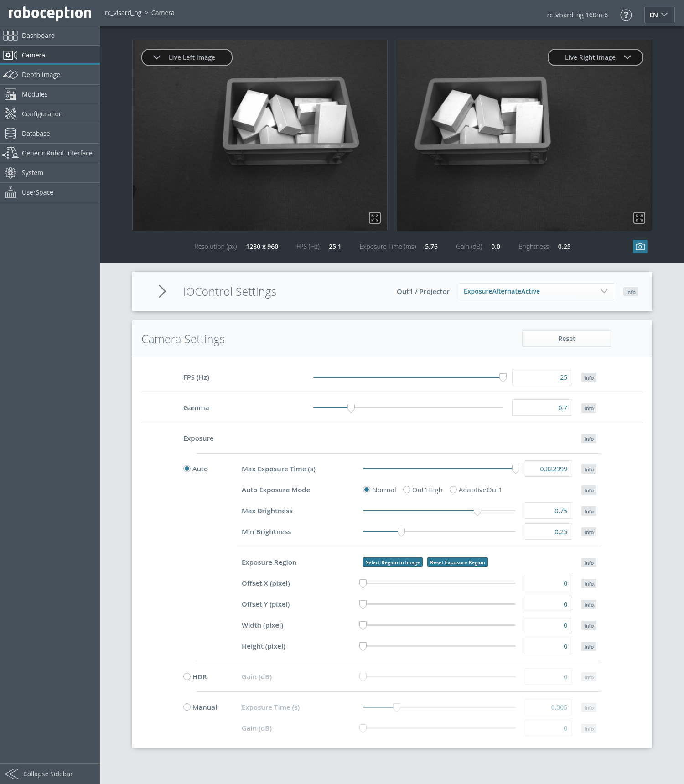Open the EN language menu
This screenshot has width=684, height=784.
point(658,15)
